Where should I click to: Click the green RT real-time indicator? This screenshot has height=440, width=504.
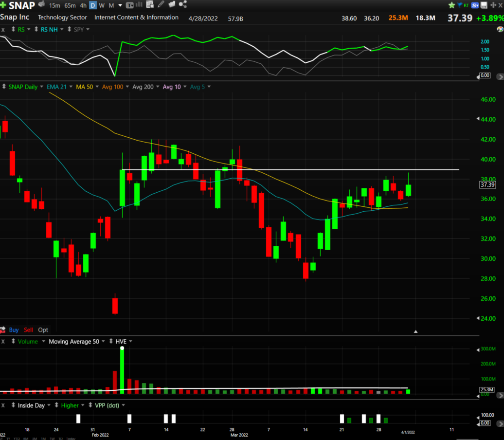click(466, 5)
